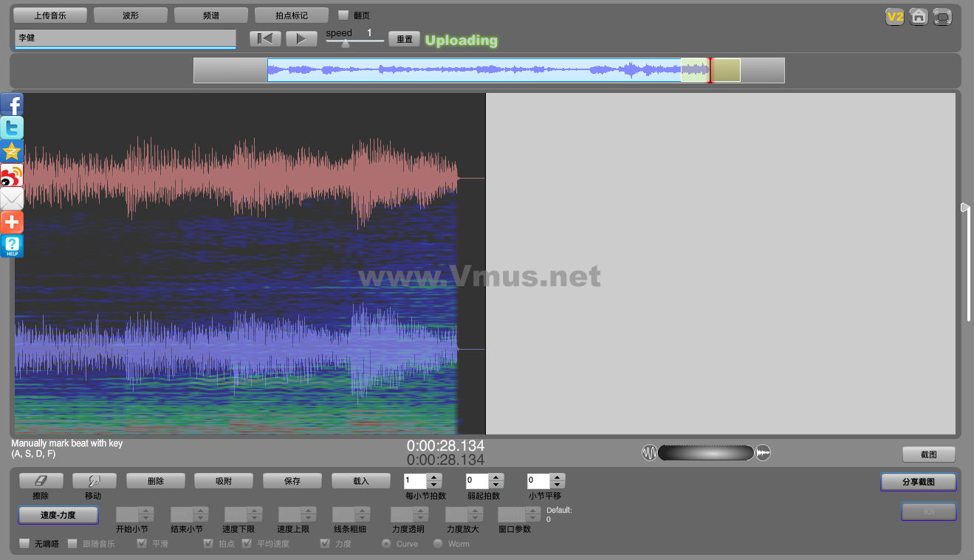Decrease 小节平移 stepper value

pyautogui.click(x=558, y=485)
